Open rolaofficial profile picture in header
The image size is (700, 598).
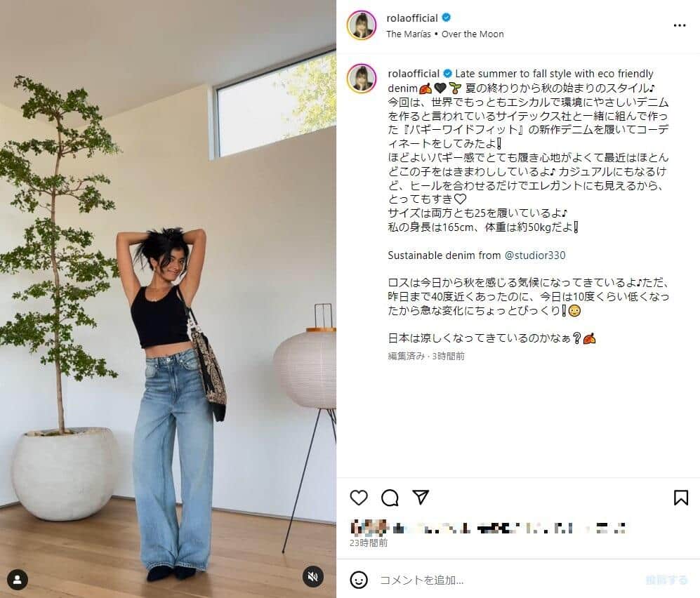[x=362, y=25]
